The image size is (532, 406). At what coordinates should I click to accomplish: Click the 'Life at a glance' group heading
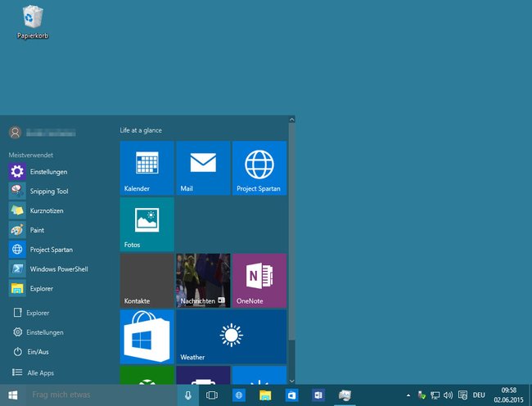[x=141, y=130]
